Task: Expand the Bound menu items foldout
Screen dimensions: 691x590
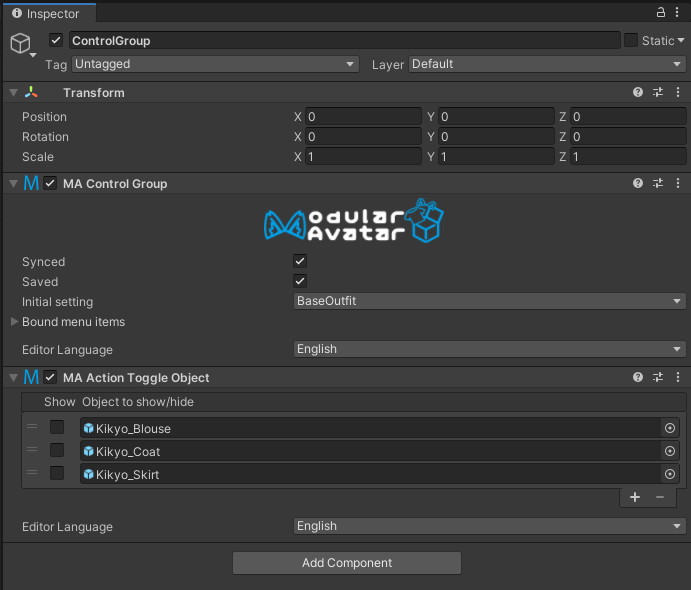Action: [x=14, y=322]
